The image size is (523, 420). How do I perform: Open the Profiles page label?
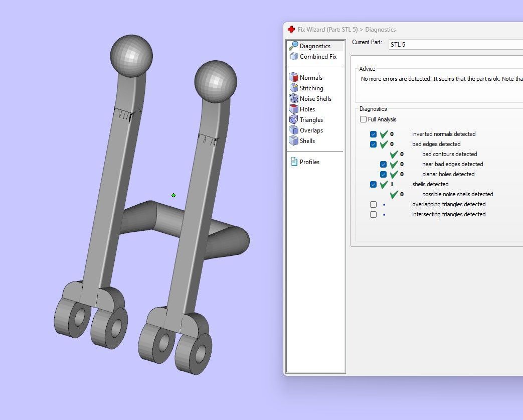309,162
